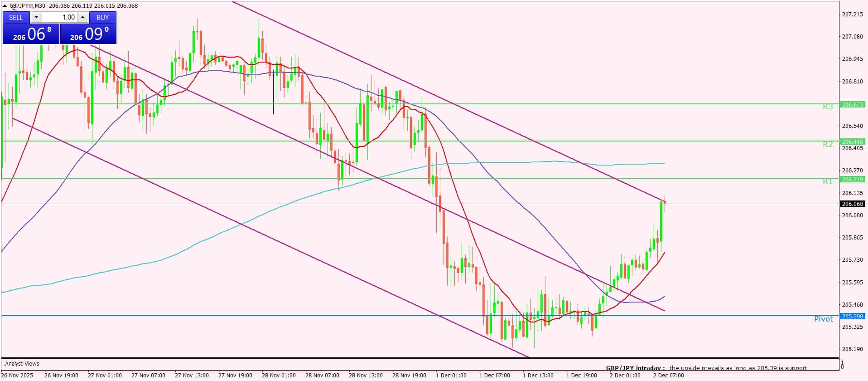Viewport: 868px width, 381px height.
Task: Click the 27 Nov 13:00 time label
Action: click(192, 375)
